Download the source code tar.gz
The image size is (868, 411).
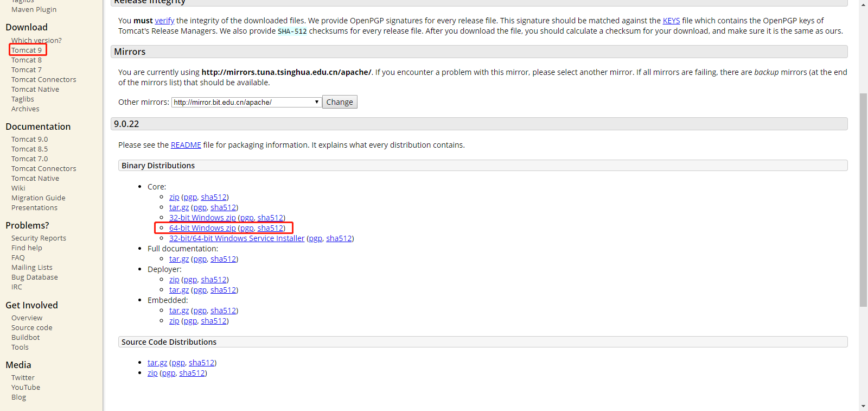pyautogui.click(x=157, y=363)
